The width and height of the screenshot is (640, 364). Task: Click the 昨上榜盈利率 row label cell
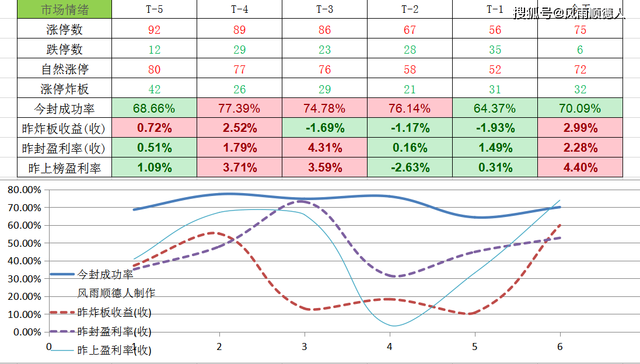click(65, 168)
